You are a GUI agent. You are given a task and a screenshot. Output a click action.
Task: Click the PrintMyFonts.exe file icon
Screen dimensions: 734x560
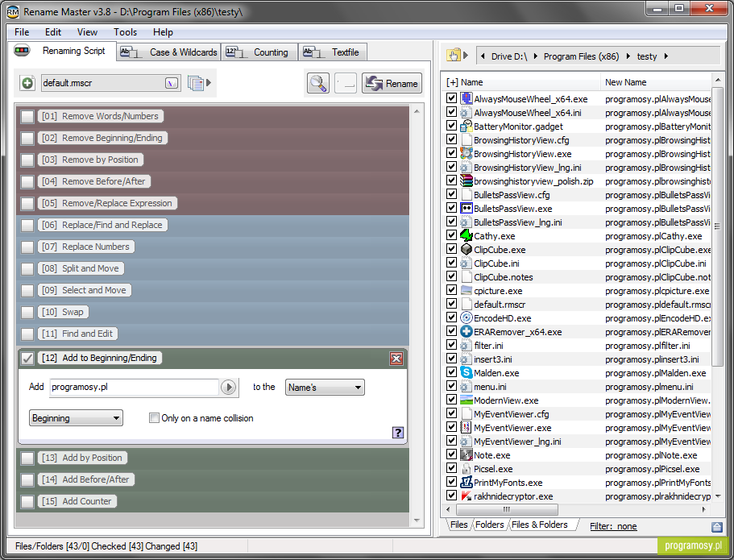[467, 483]
